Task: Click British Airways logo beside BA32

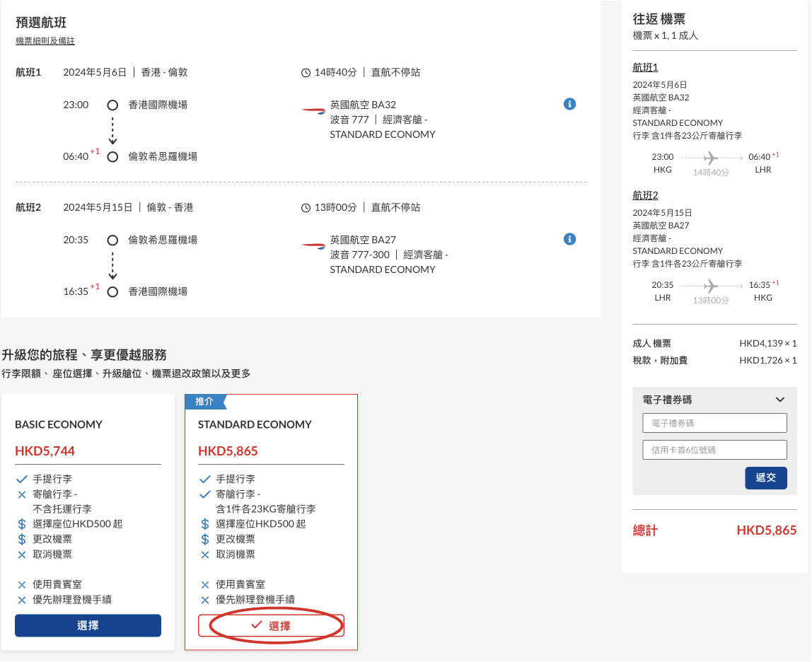Action: [x=313, y=110]
